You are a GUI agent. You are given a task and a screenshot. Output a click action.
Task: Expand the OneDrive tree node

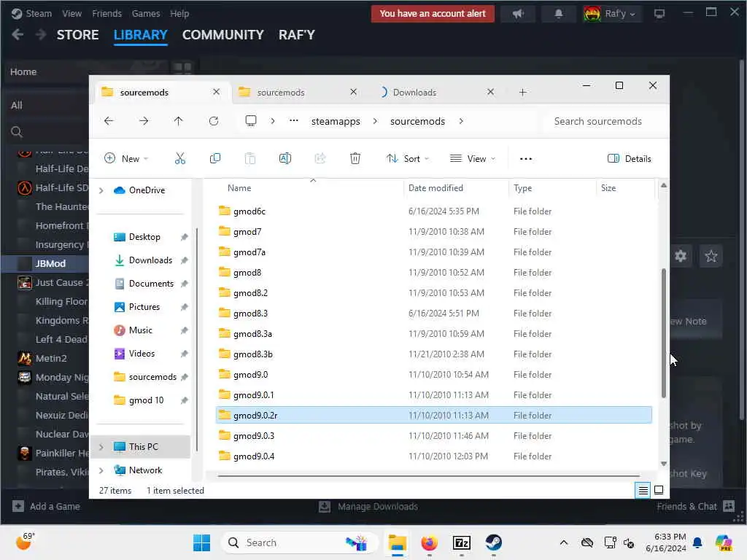101,190
